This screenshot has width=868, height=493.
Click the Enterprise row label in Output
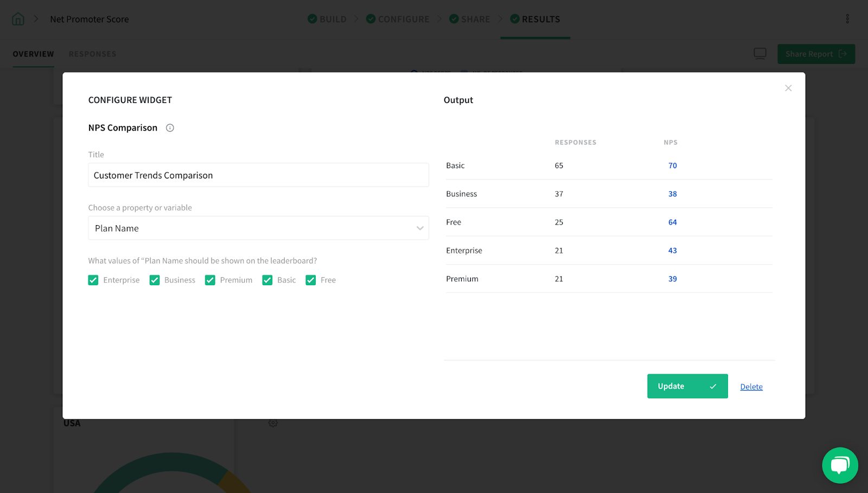[464, 251]
